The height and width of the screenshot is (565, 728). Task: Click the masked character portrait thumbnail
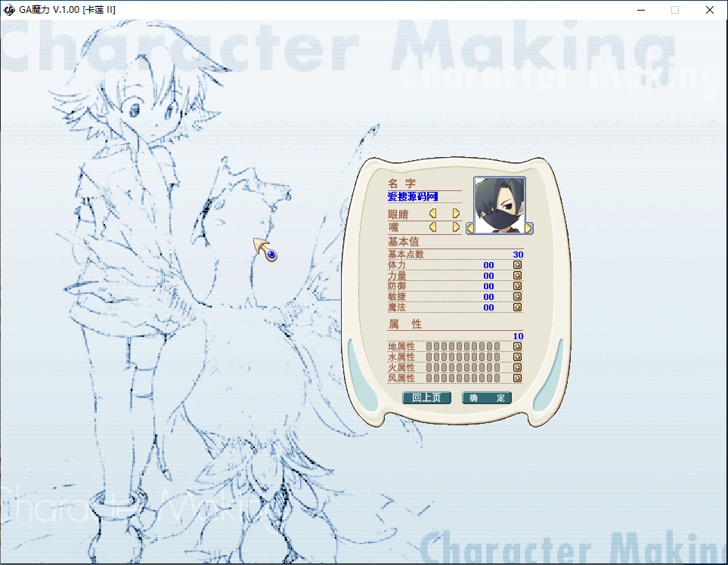[499, 204]
